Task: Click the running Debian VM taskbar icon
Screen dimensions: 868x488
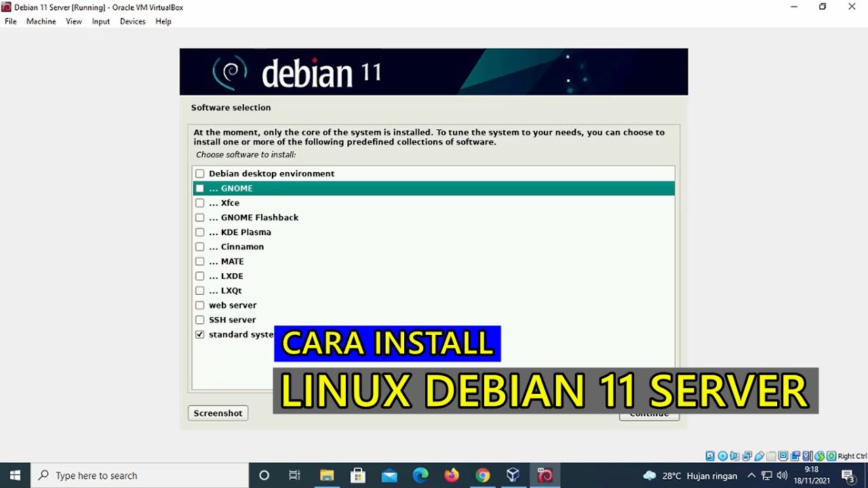Action: coord(545,475)
